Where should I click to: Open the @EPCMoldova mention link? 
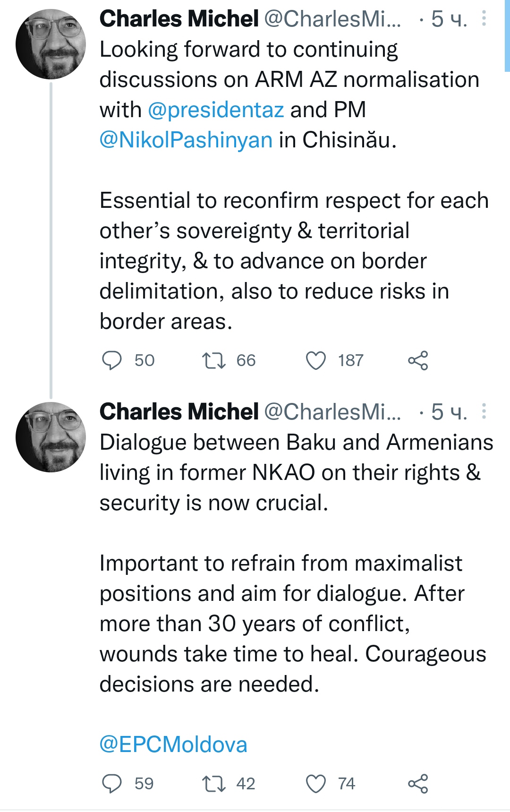tap(173, 745)
